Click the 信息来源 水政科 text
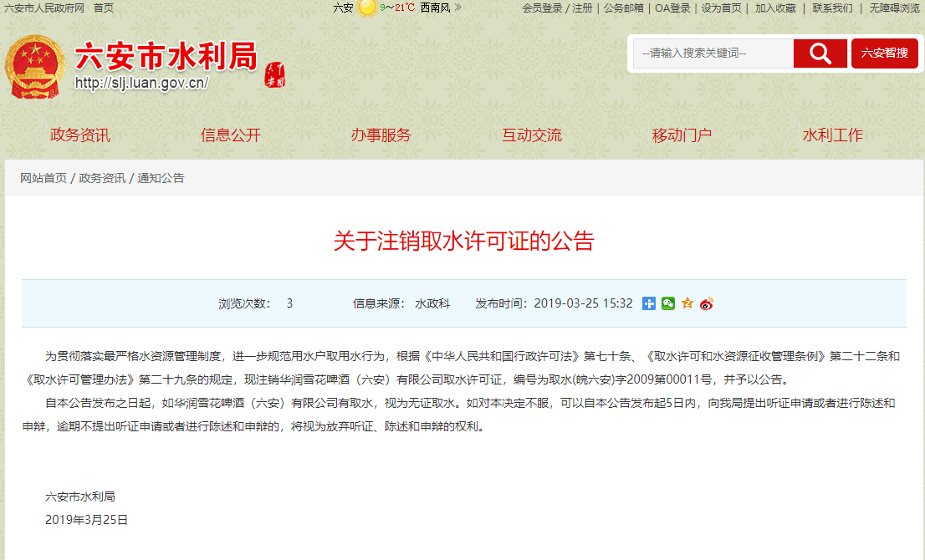The width and height of the screenshot is (925, 560). pos(401,303)
